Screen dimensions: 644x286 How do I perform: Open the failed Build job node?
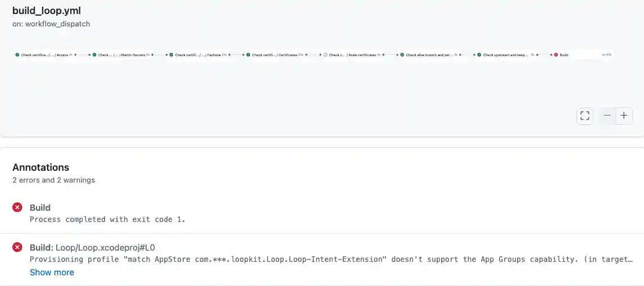[x=583, y=55]
